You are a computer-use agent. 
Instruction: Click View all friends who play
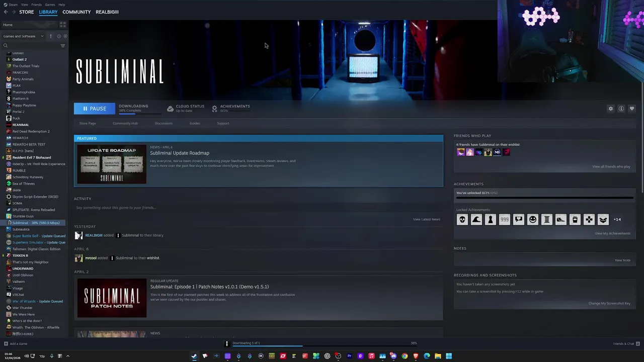(611, 166)
